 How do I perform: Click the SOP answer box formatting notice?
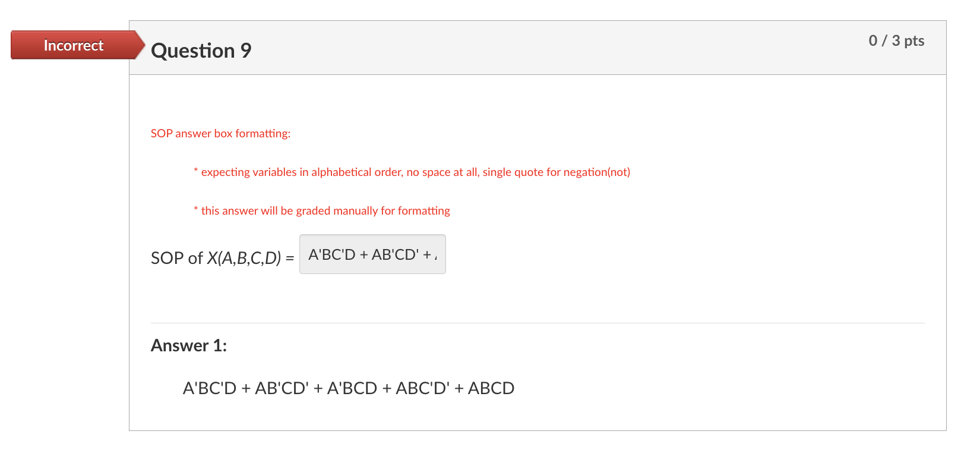[220, 133]
